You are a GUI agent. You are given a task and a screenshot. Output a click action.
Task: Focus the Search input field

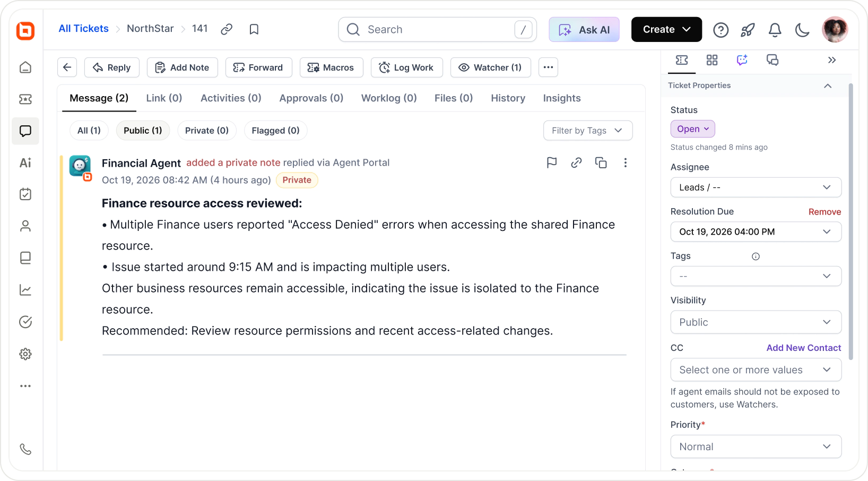click(x=438, y=30)
